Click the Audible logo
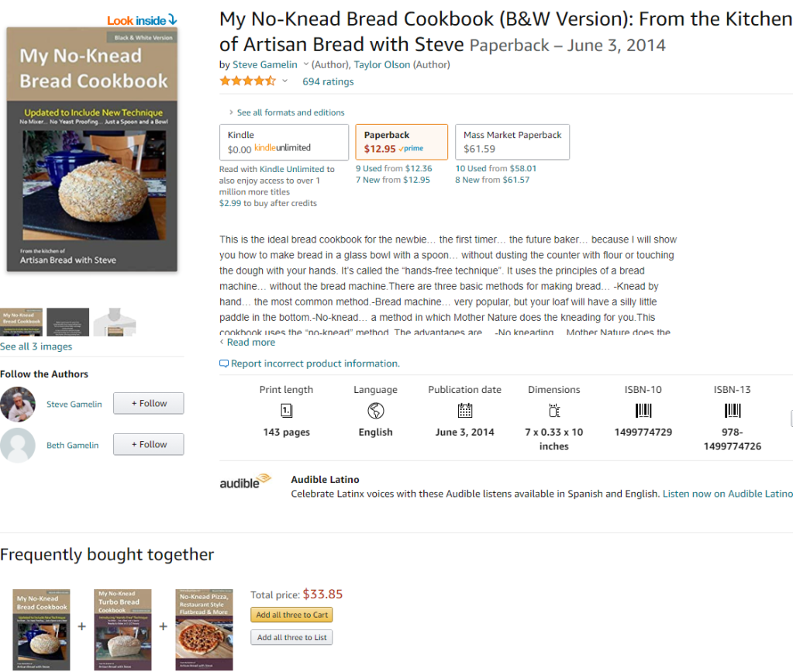The width and height of the screenshot is (793, 672). (x=246, y=482)
